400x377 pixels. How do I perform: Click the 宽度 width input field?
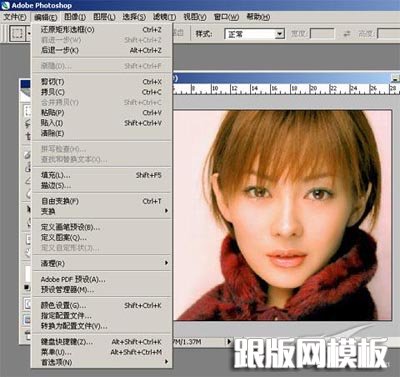click(x=322, y=34)
